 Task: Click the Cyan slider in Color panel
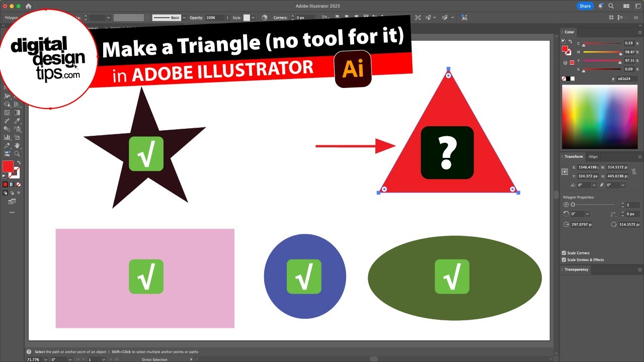(x=602, y=43)
